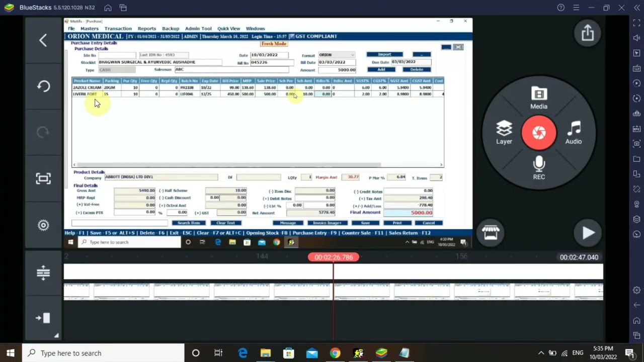Click the Bill No field showing 045226
Screen dimensions: 644x362
(271, 63)
